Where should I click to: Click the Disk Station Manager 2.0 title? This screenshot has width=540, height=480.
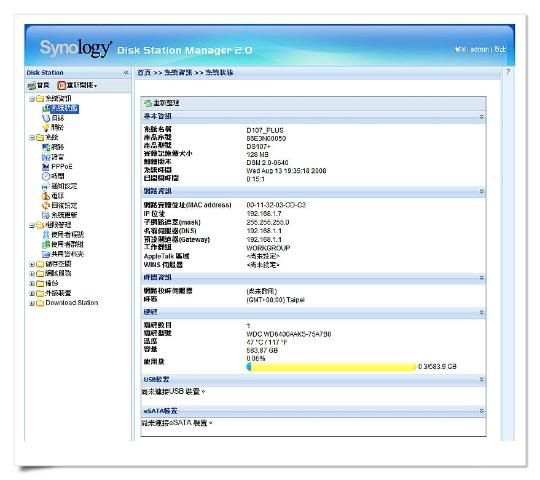tap(185, 50)
